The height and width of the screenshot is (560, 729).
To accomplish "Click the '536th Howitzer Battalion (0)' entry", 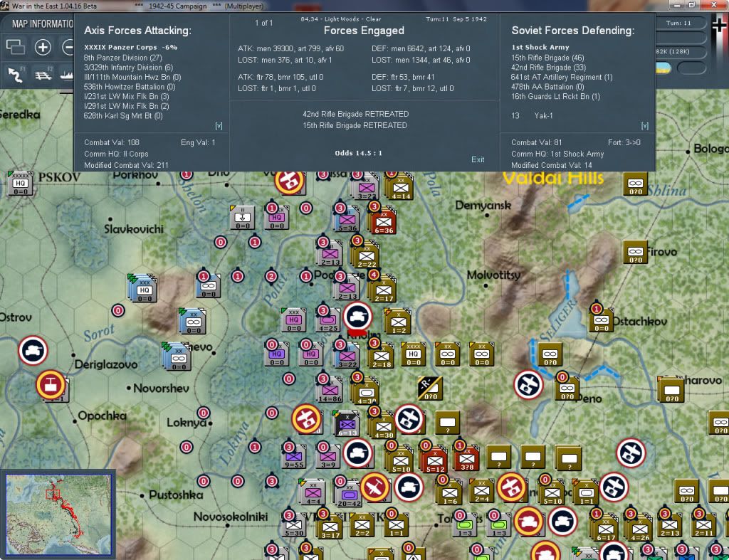I will 130,87.
